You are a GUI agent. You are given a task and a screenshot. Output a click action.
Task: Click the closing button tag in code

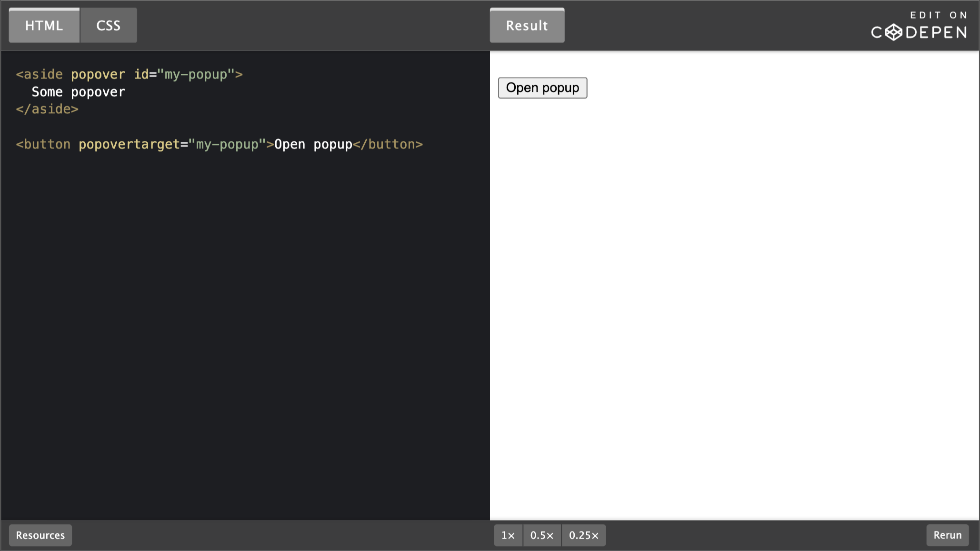pos(388,145)
